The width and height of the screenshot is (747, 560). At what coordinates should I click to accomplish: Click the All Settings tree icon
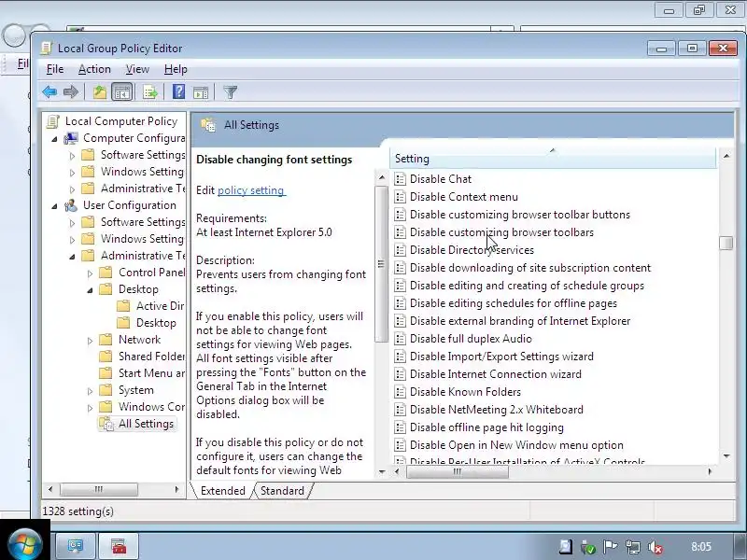[106, 424]
